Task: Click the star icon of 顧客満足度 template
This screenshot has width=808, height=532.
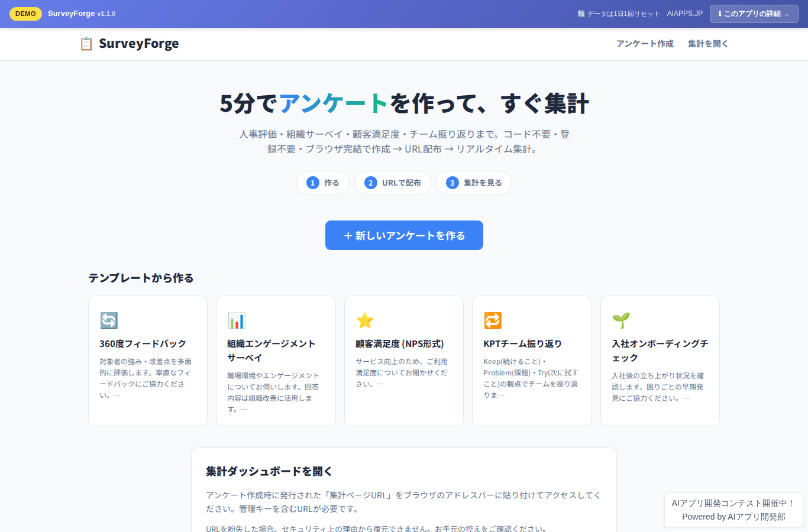Action: click(365, 320)
